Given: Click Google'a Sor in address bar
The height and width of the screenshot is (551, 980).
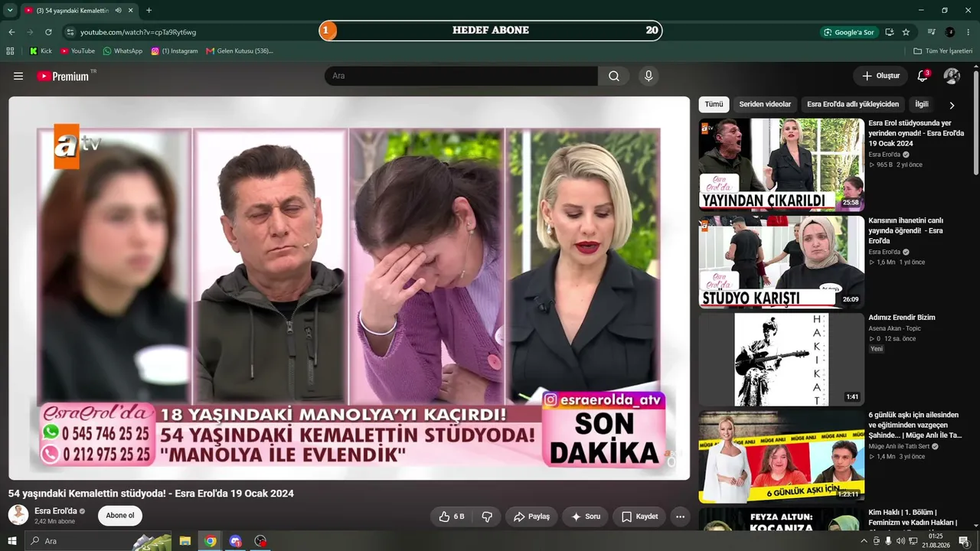Looking at the screenshot, I should click(848, 32).
